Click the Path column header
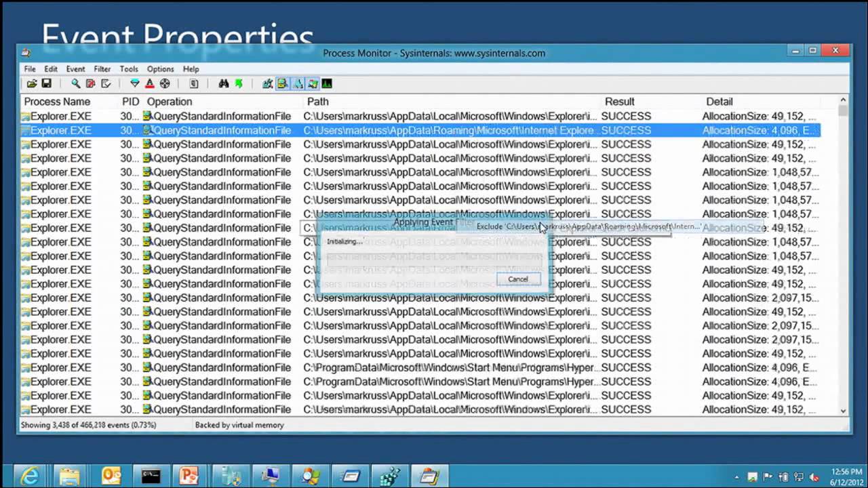This screenshot has height=488, width=868. pyautogui.click(x=317, y=102)
